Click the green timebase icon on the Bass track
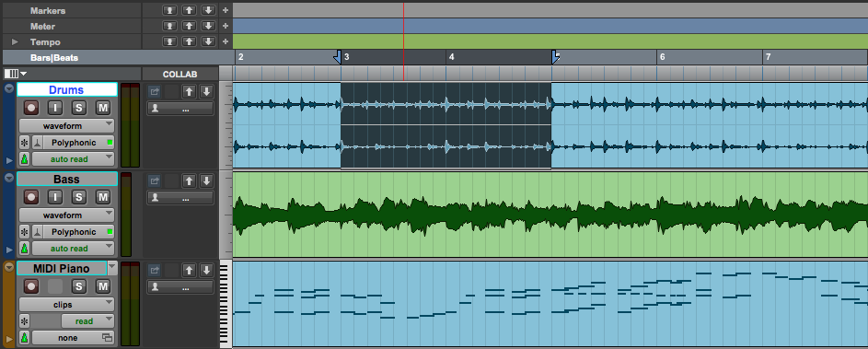The image size is (868, 349). 24,249
